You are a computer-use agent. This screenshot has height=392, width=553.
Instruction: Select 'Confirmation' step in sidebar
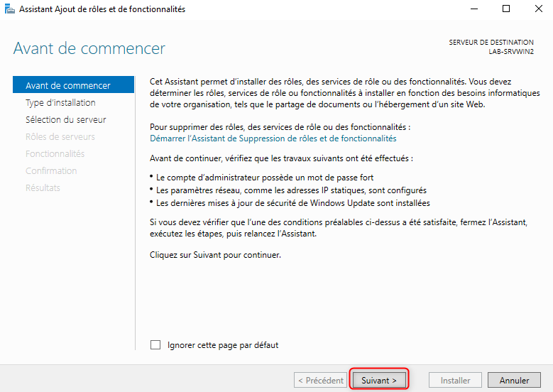(51, 170)
